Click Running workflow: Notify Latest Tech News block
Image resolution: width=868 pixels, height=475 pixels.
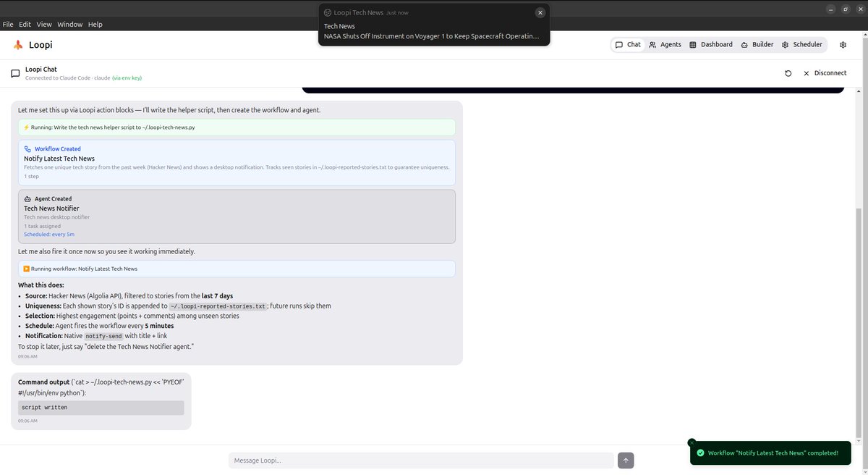point(237,269)
